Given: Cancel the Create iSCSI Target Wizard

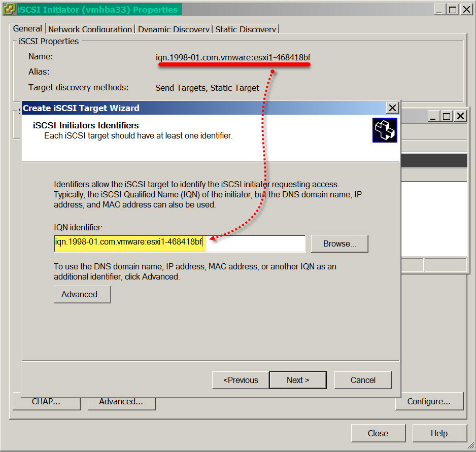Looking at the screenshot, I should pos(363,380).
